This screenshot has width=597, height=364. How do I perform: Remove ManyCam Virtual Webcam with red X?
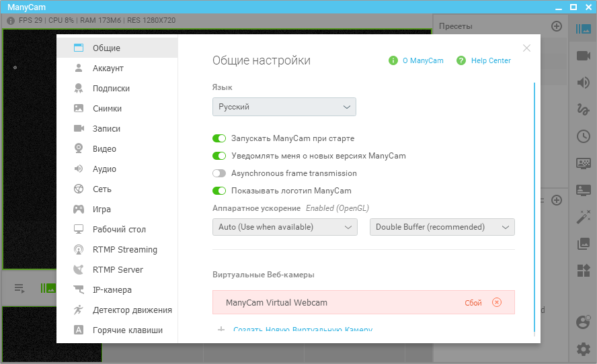pos(497,302)
